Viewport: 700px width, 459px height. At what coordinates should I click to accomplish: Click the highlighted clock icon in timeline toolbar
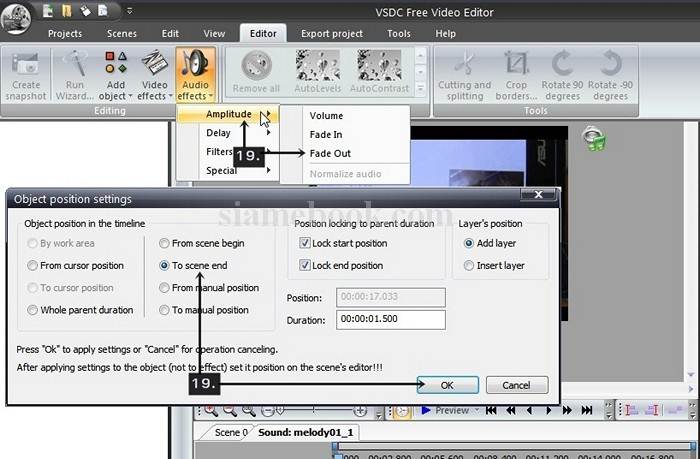point(402,410)
